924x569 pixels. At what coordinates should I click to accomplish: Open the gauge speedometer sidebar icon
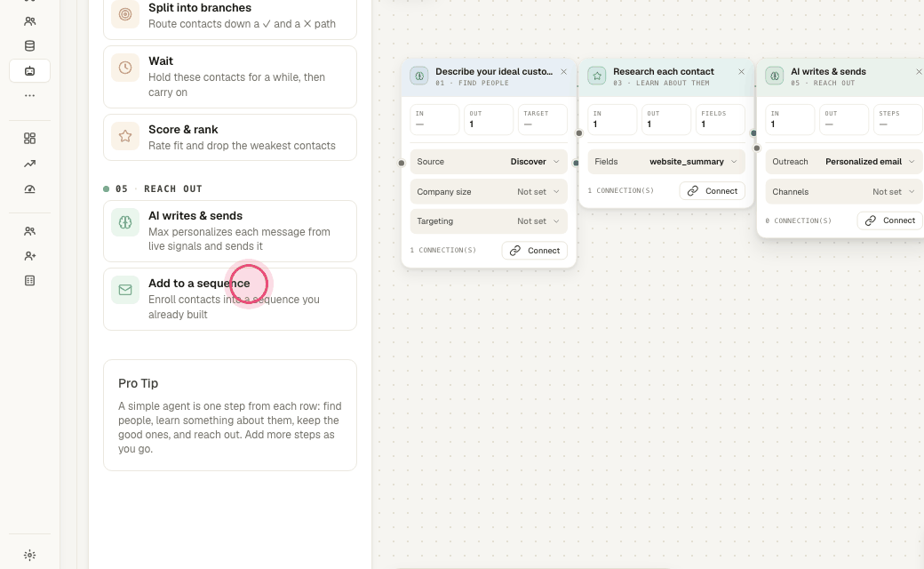pyautogui.click(x=29, y=189)
